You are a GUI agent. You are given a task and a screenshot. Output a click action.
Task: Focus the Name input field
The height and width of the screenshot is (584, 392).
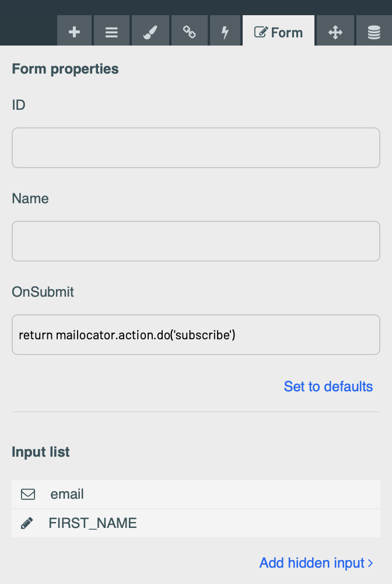pyautogui.click(x=196, y=241)
